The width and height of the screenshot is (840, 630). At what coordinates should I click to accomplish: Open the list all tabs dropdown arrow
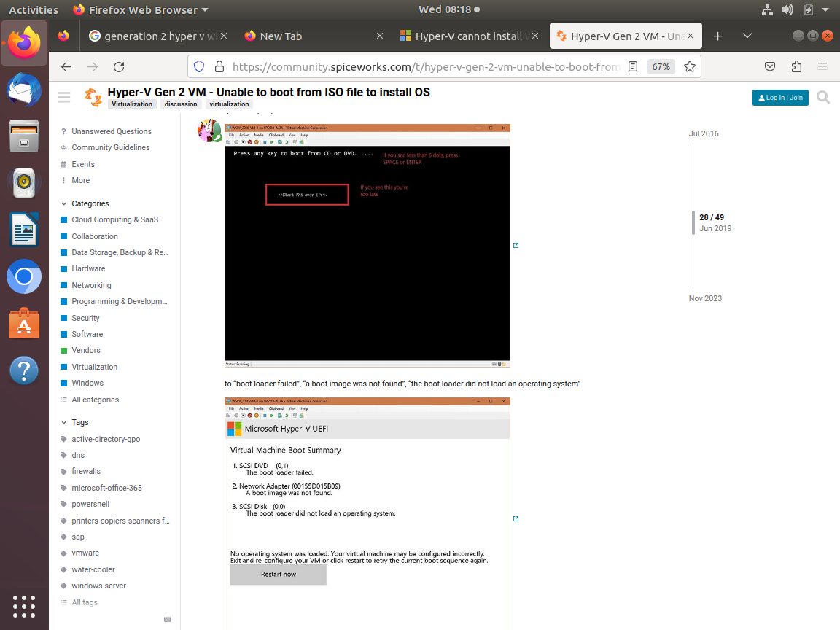(x=747, y=36)
